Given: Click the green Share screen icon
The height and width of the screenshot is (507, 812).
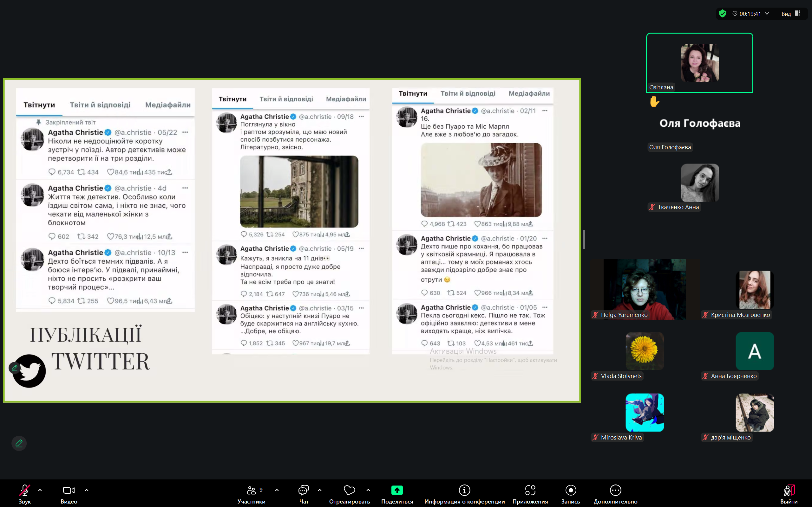Looking at the screenshot, I should click(397, 490).
